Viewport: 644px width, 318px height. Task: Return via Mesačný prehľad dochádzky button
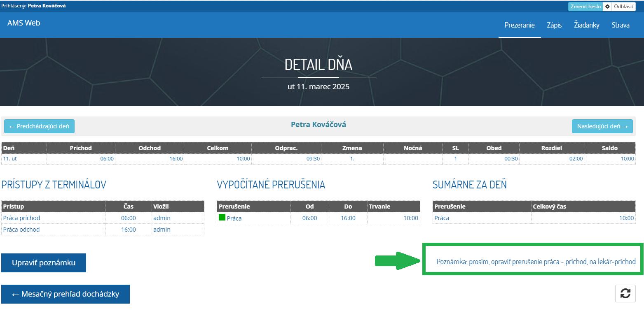tap(66, 294)
